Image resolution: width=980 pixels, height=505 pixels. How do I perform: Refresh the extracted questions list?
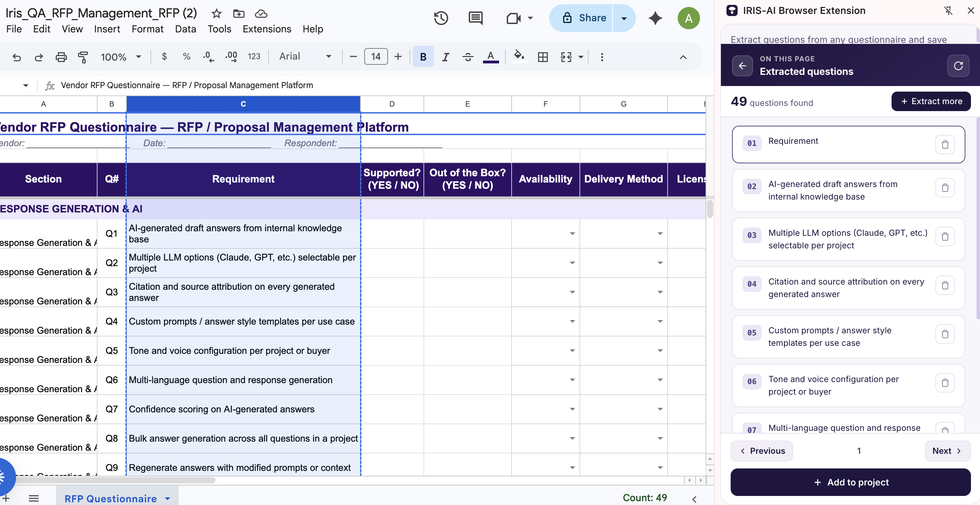(958, 66)
